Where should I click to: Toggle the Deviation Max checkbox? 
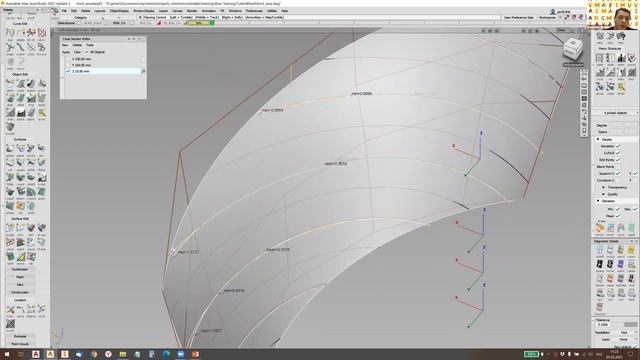pos(635,209)
